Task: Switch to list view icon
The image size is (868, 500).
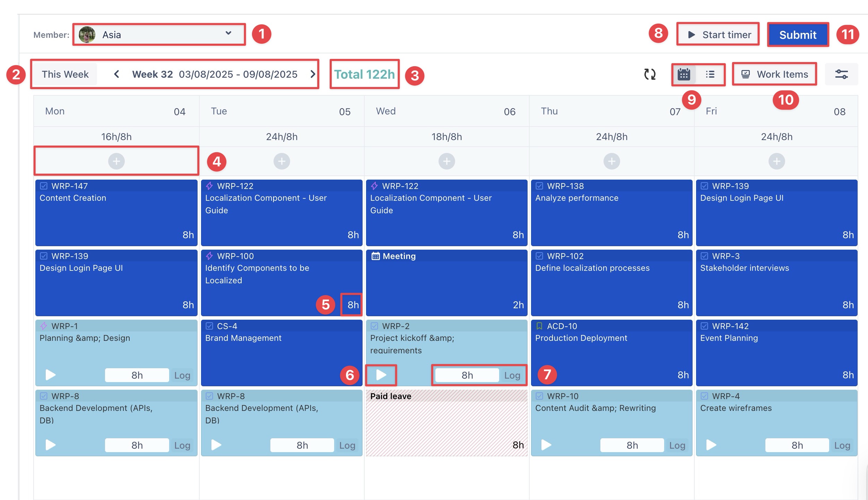Action: (x=710, y=74)
